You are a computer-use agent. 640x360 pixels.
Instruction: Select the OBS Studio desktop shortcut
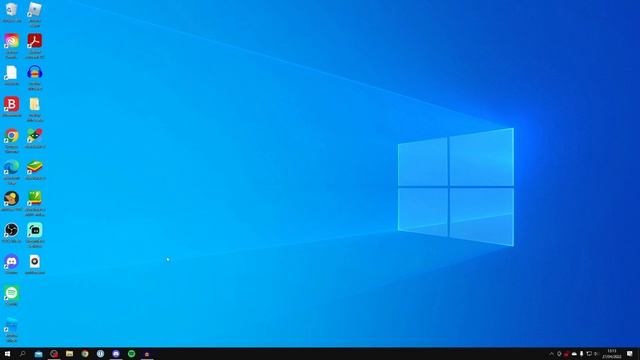[11, 230]
